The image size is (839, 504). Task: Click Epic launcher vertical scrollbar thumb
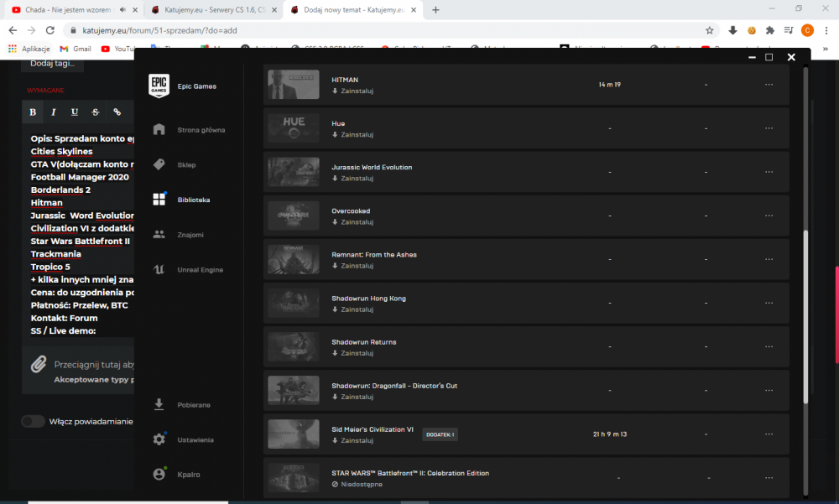click(x=805, y=317)
